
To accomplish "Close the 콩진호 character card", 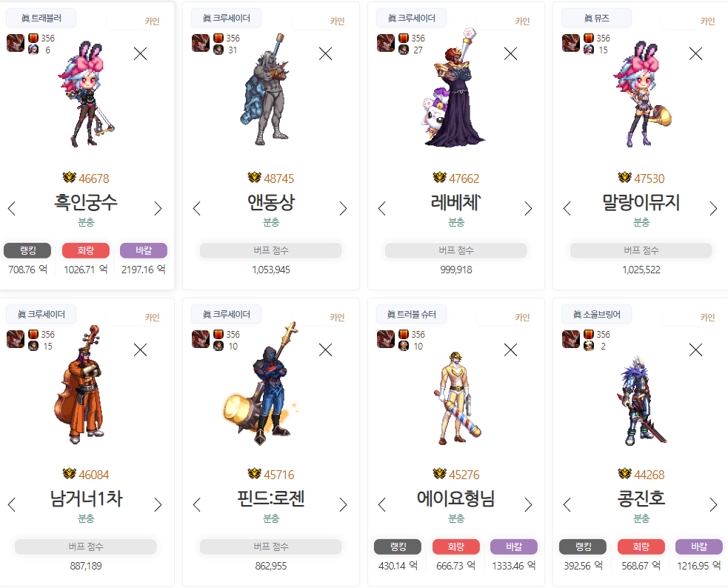I will click(x=695, y=350).
